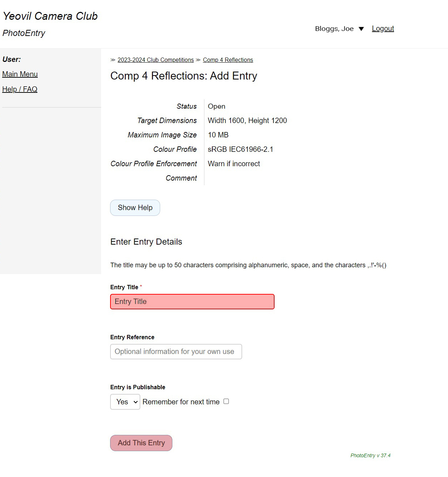Viewport: 448px width, 477px height.
Task: Open Help / FAQ in the sidebar
Action: (x=20, y=89)
